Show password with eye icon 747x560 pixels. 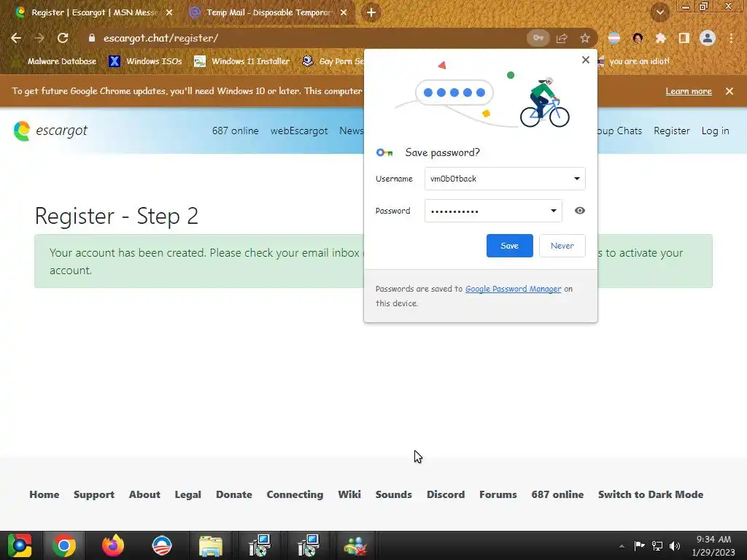coord(579,211)
